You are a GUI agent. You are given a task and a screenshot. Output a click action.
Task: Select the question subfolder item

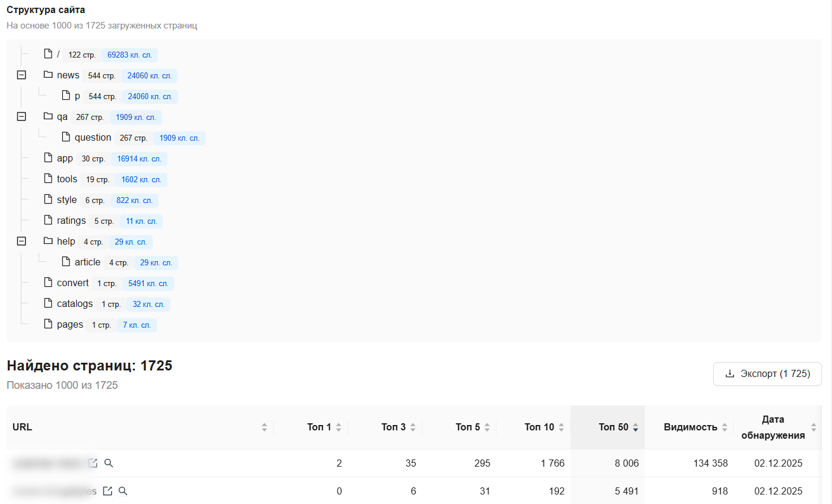[x=93, y=138]
